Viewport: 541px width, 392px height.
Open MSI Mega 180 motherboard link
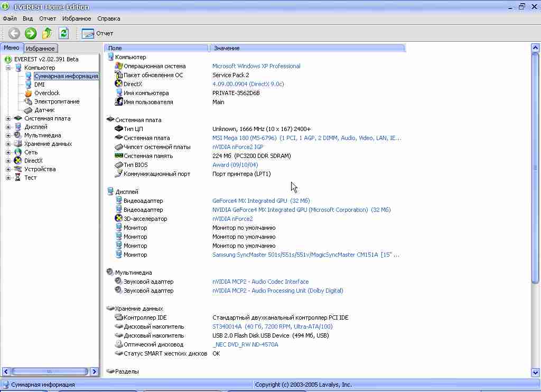pos(307,138)
